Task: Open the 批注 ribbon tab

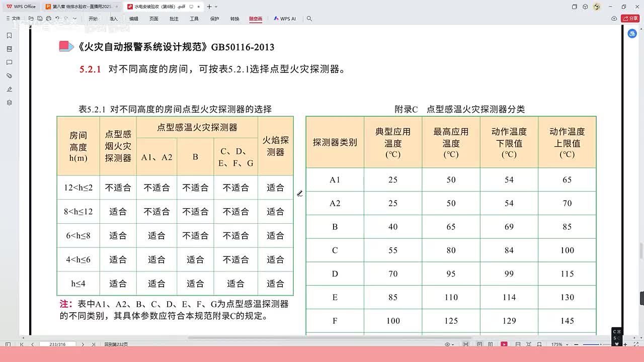Action: pyautogui.click(x=174, y=19)
